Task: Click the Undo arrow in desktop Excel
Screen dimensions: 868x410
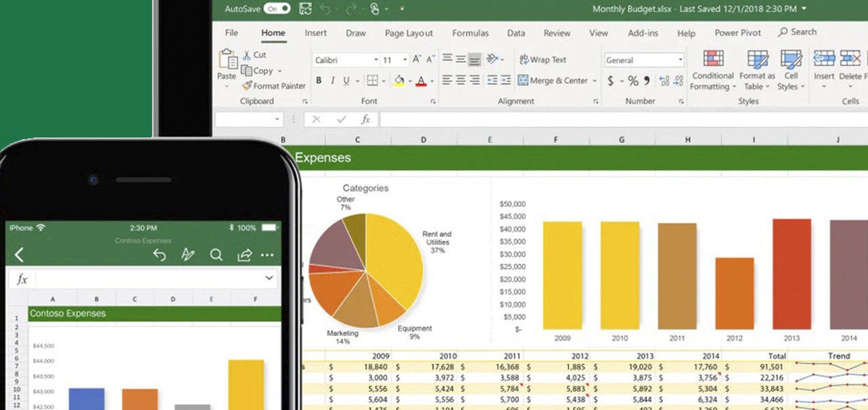Action: (x=325, y=9)
